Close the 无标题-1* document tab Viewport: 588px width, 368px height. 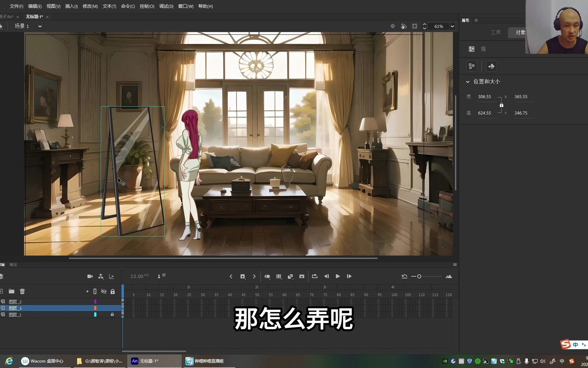coord(47,17)
